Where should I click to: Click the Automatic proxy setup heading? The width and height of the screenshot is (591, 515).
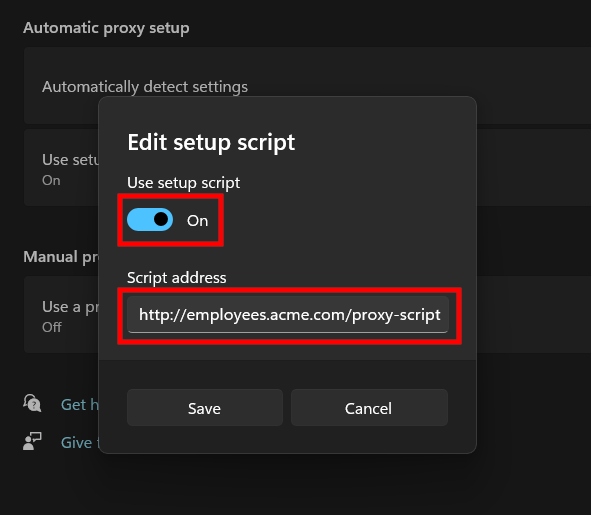coord(106,28)
